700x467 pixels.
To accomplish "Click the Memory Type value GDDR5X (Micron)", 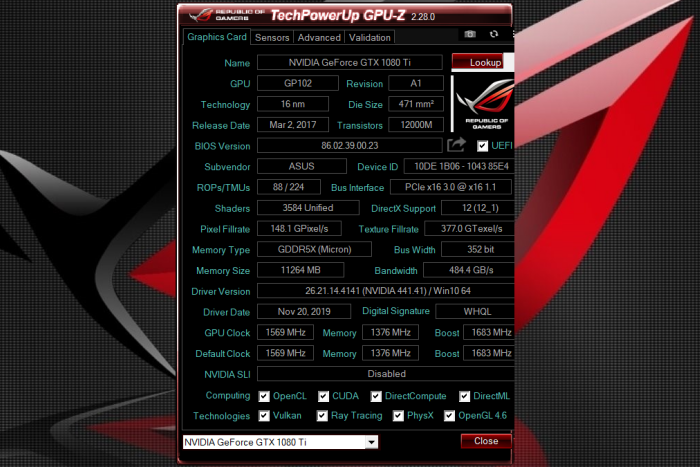I will 314,249.
